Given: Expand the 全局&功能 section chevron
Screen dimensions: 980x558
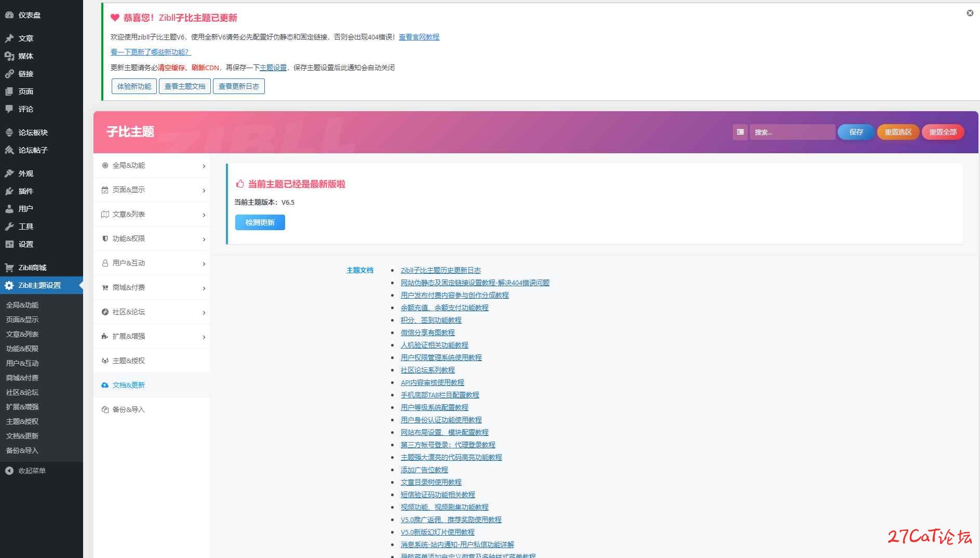Looking at the screenshot, I should (204, 166).
